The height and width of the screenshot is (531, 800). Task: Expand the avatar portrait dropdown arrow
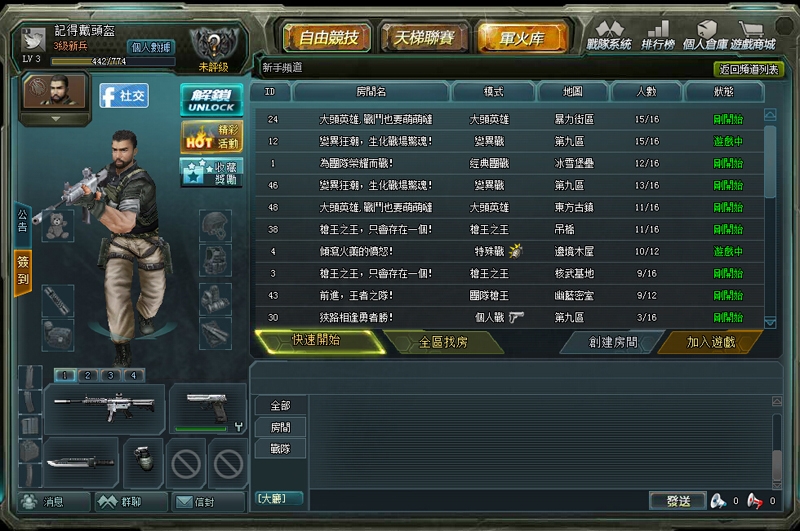[56, 119]
